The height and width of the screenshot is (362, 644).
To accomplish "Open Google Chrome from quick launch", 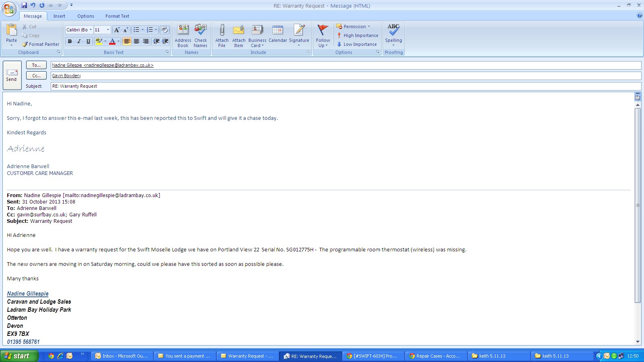I will (x=51, y=356).
